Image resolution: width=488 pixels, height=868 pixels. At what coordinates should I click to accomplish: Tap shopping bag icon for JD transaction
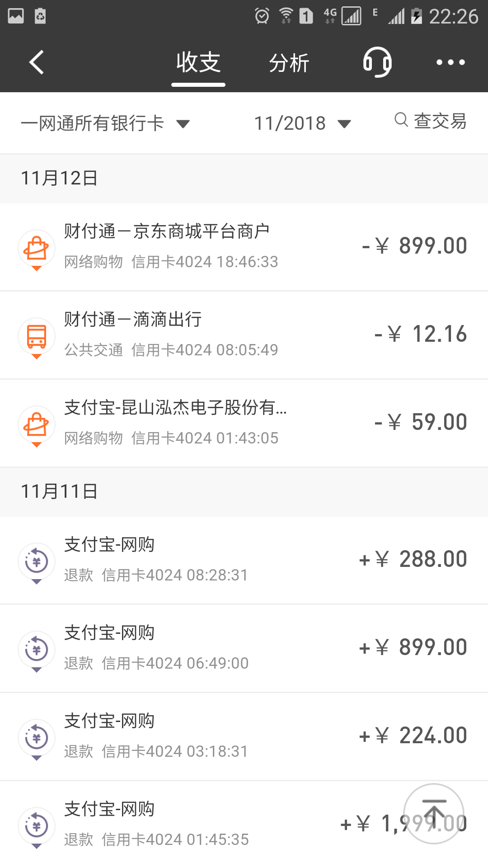pos(37,248)
